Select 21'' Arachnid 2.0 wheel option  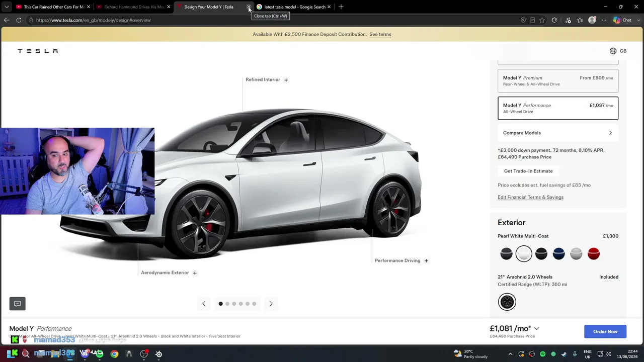point(507,302)
